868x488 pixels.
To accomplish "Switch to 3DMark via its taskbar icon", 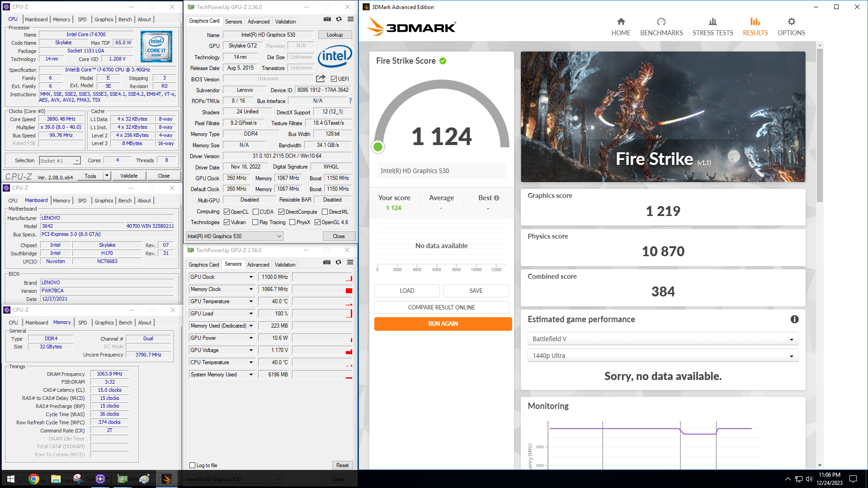I will [x=167, y=479].
